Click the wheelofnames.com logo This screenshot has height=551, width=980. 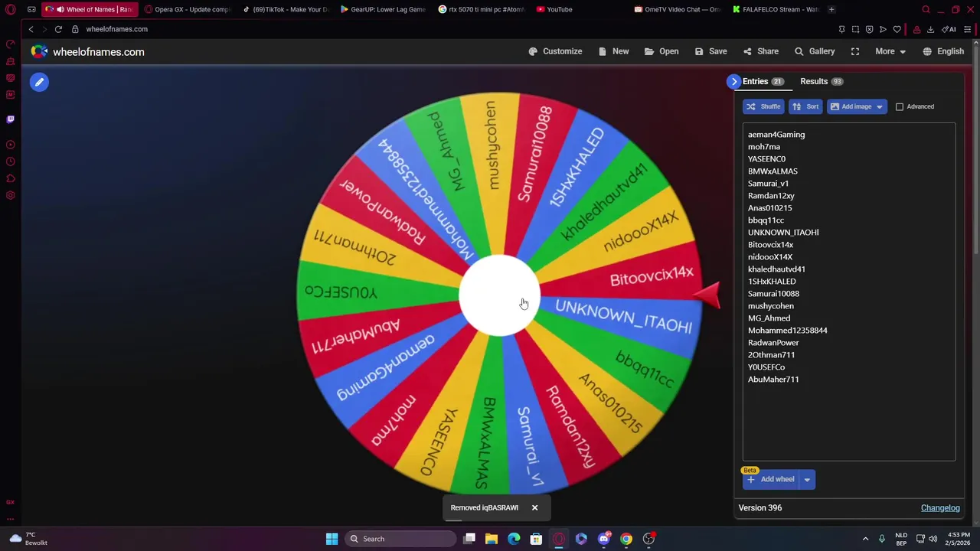87,52
